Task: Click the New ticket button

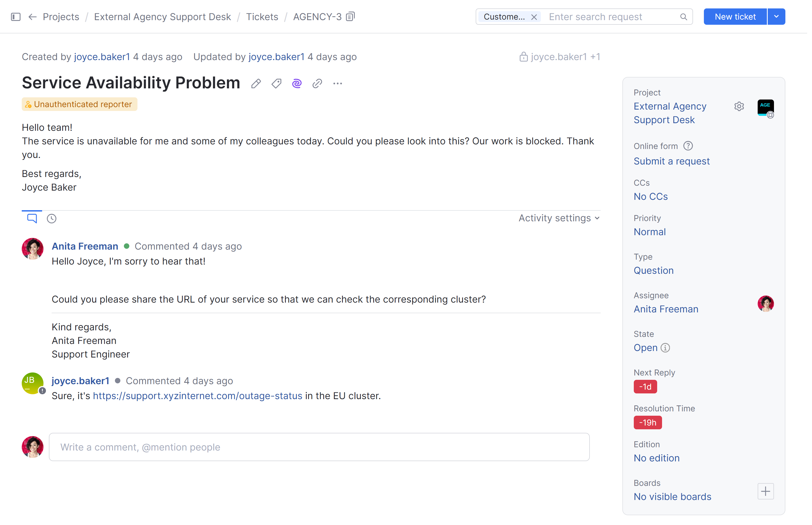Action: [x=735, y=17]
